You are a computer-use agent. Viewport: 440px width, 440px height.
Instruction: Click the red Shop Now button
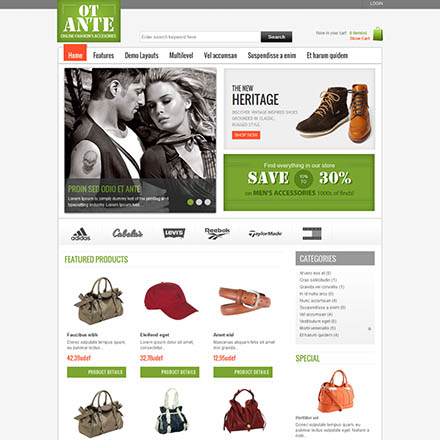(x=246, y=135)
